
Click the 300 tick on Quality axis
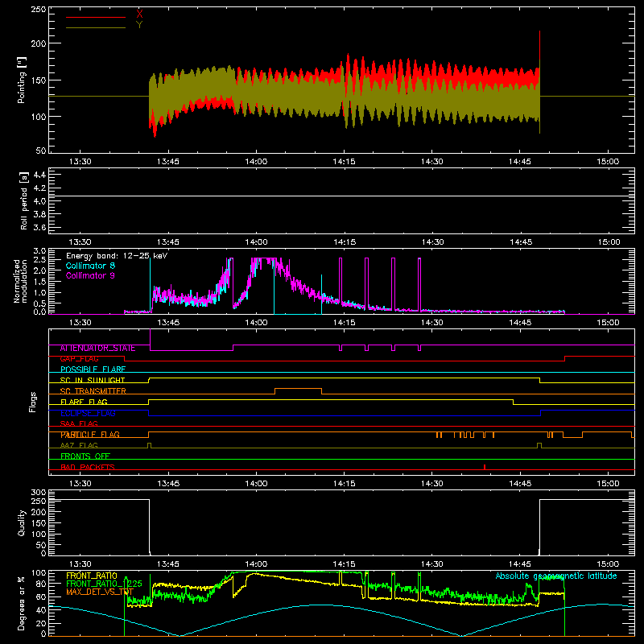(x=38, y=493)
